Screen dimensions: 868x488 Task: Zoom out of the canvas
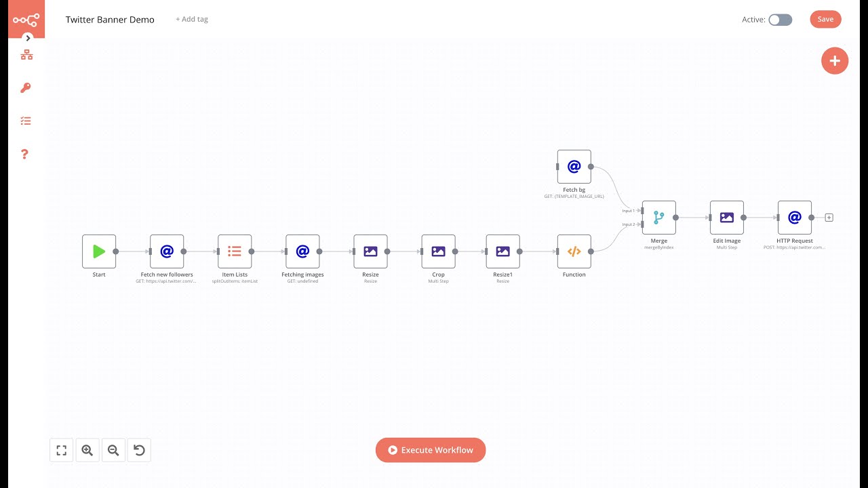(x=113, y=450)
